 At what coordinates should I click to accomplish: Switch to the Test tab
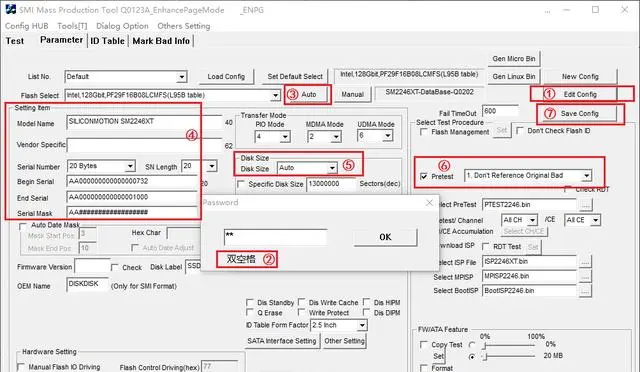[15, 41]
